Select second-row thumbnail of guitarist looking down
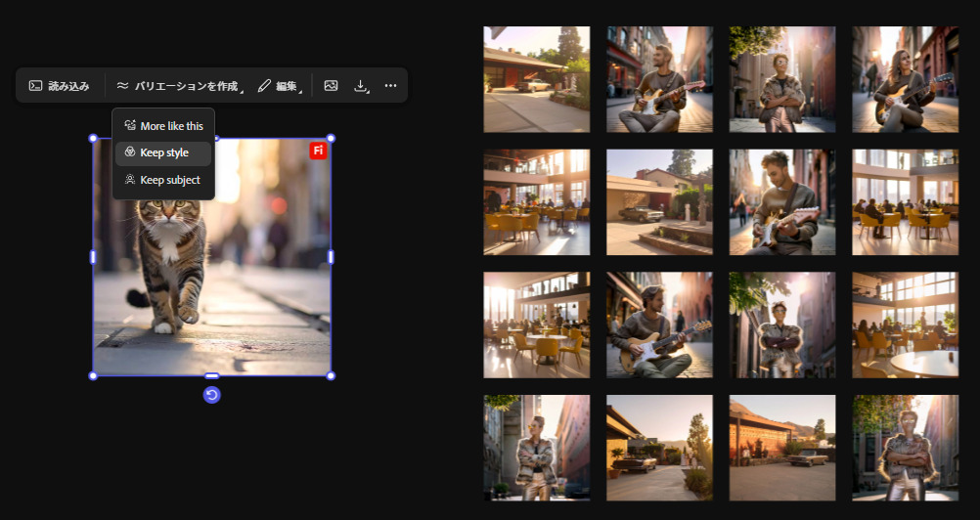This screenshot has height=520, width=980. tap(781, 202)
